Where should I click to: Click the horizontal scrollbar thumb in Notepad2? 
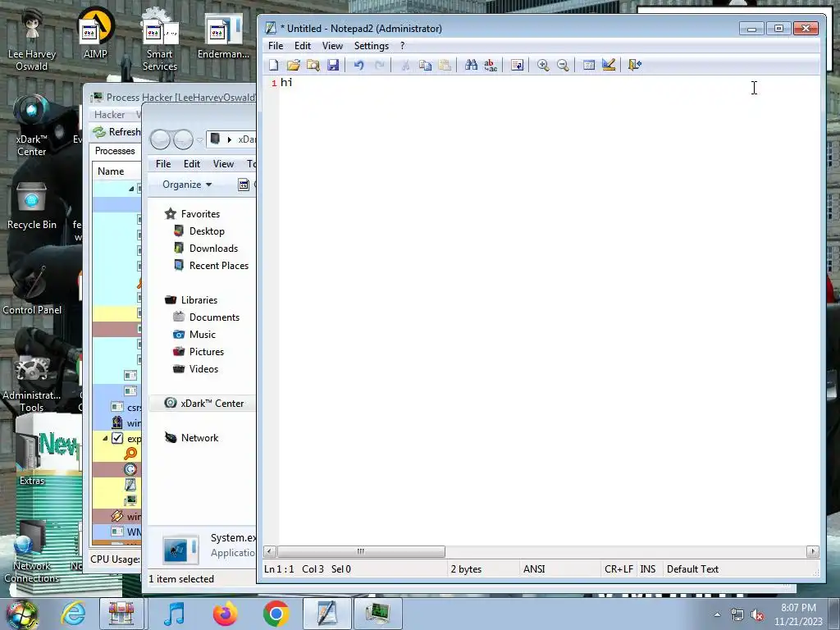[361, 551]
